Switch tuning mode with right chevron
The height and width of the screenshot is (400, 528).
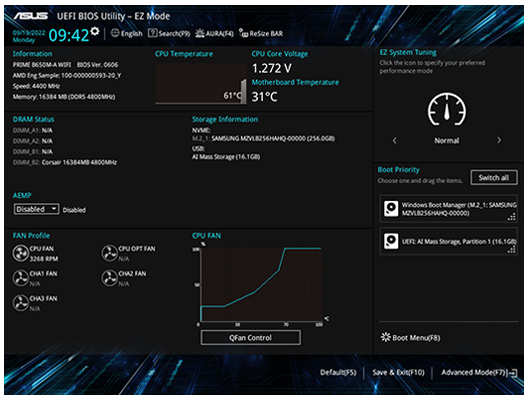(x=499, y=140)
